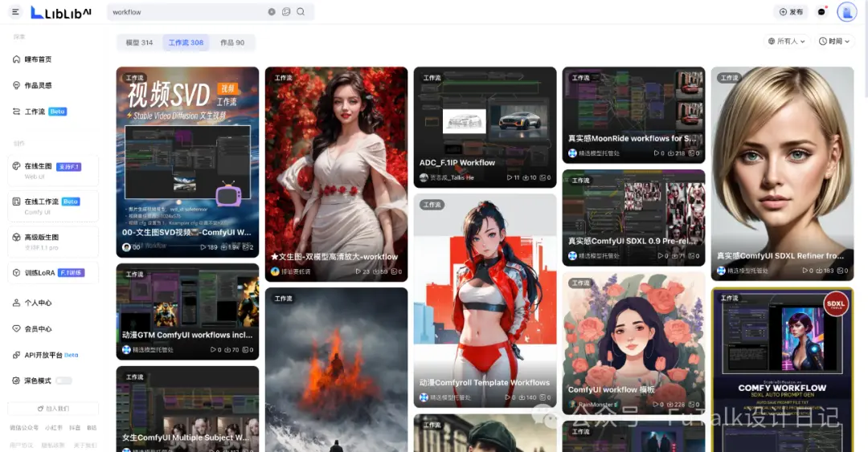Click the workflow icon beside 工作流 Beta
Image resolution: width=868 pixels, height=452 pixels.
click(16, 112)
